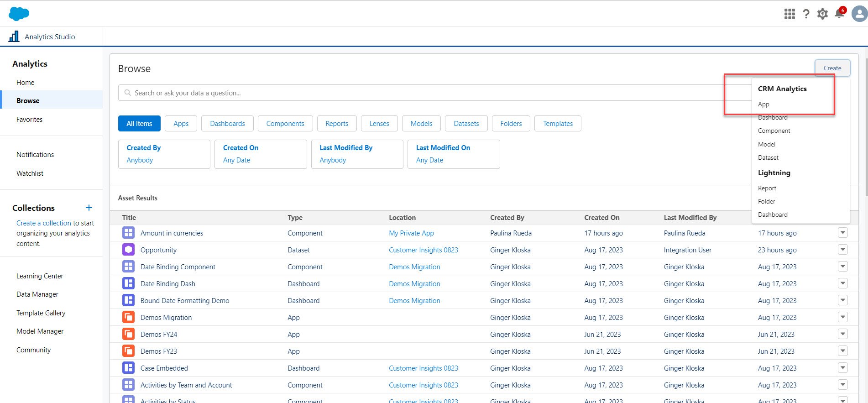
Task: Open row actions for Demos FY23
Action: coord(843,351)
